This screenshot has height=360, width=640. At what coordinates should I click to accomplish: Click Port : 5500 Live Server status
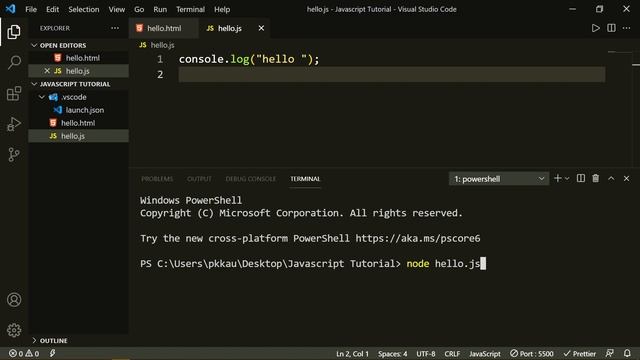pyautogui.click(x=532, y=354)
